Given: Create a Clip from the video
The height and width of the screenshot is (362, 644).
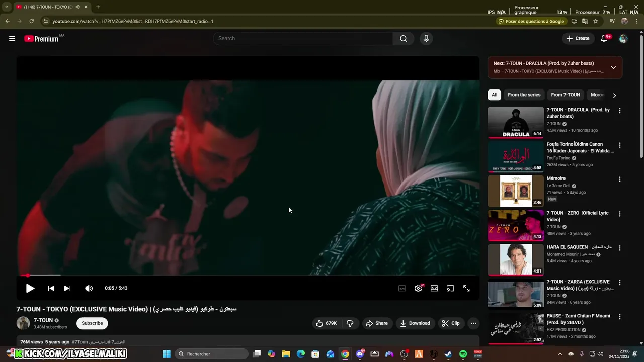Looking at the screenshot, I should point(451,323).
